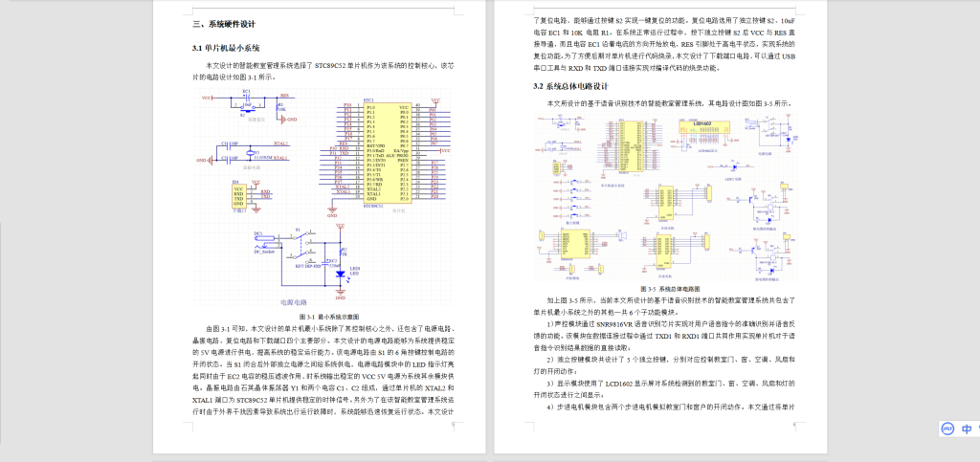The image size is (980, 462).
Task: Click the page number at the bottom of the left page
Action: pyautogui.click(x=453, y=425)
